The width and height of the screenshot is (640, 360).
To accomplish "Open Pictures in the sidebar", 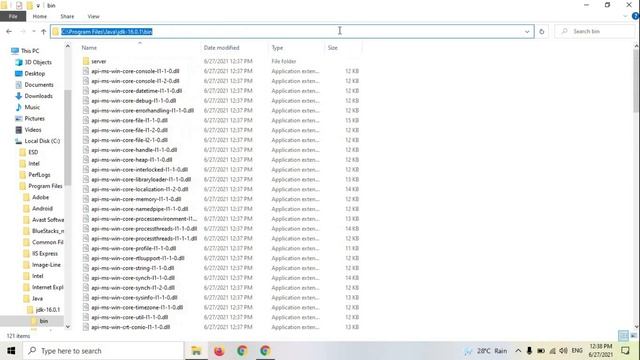I will tap(34, 118).
